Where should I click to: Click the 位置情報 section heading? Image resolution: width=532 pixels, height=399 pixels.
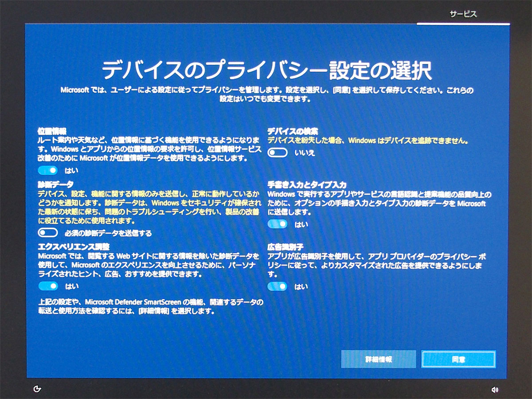click(52, 131)
